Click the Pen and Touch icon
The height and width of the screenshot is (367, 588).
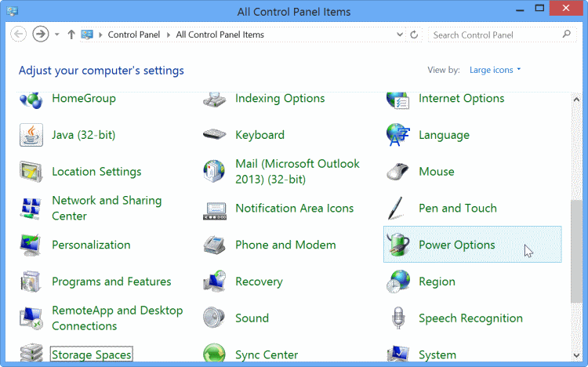(x=397, y=209)
